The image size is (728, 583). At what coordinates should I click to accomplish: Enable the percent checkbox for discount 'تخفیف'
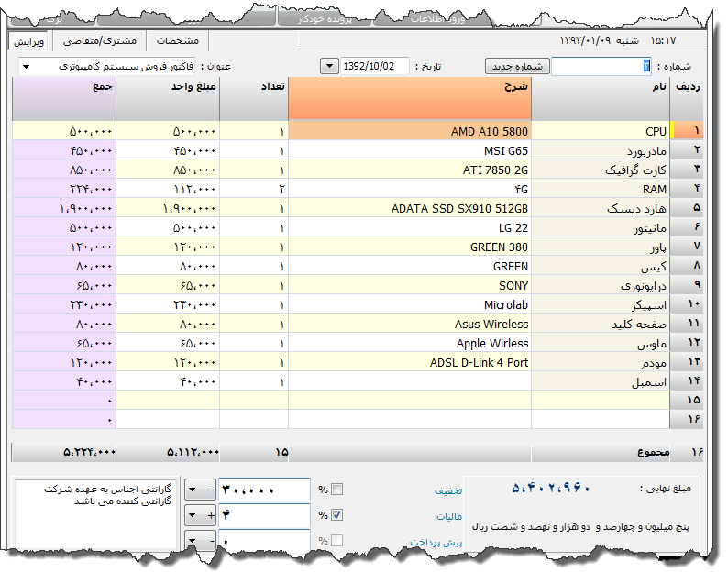pyautogui.click(x=336, y=489)
